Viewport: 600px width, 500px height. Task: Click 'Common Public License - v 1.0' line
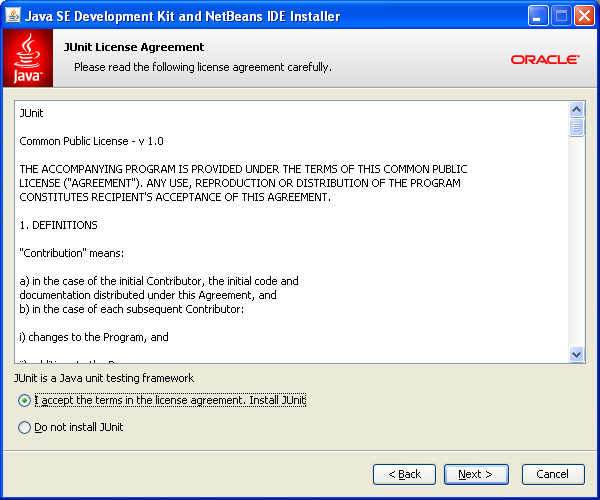tap(91, 141)
